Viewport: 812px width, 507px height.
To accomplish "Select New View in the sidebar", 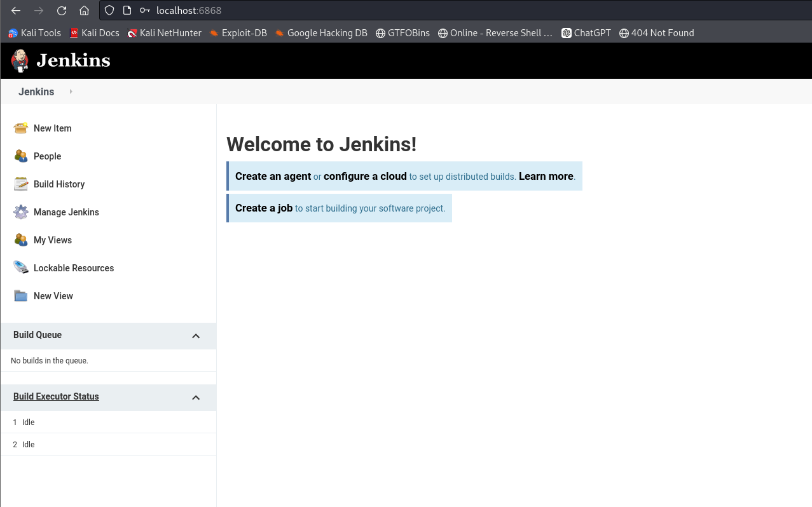I will coord(53,295).
